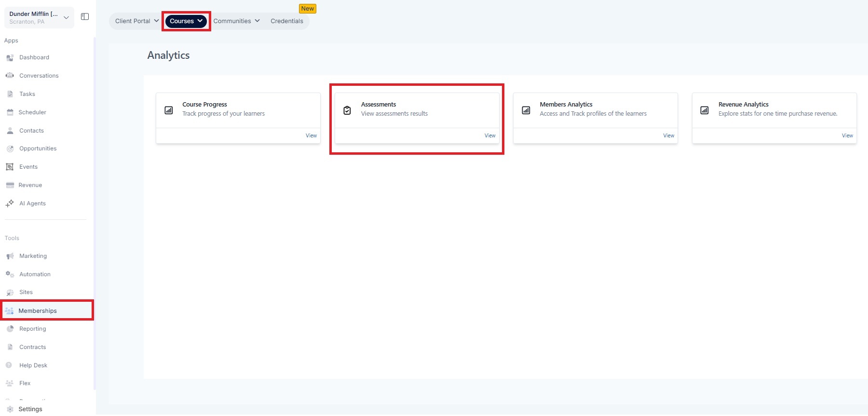The width and height of the screenshot is (868, 416).
Task: Open Settings at the sidebar bottom
Action: 30,409
